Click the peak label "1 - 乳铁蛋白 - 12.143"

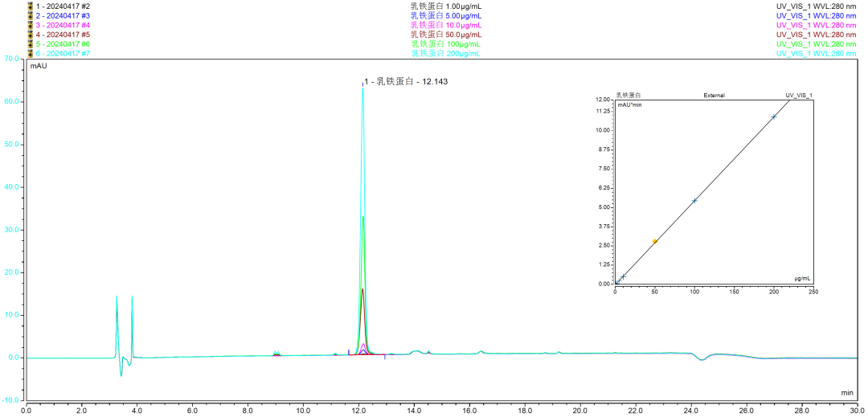(406, 81)
